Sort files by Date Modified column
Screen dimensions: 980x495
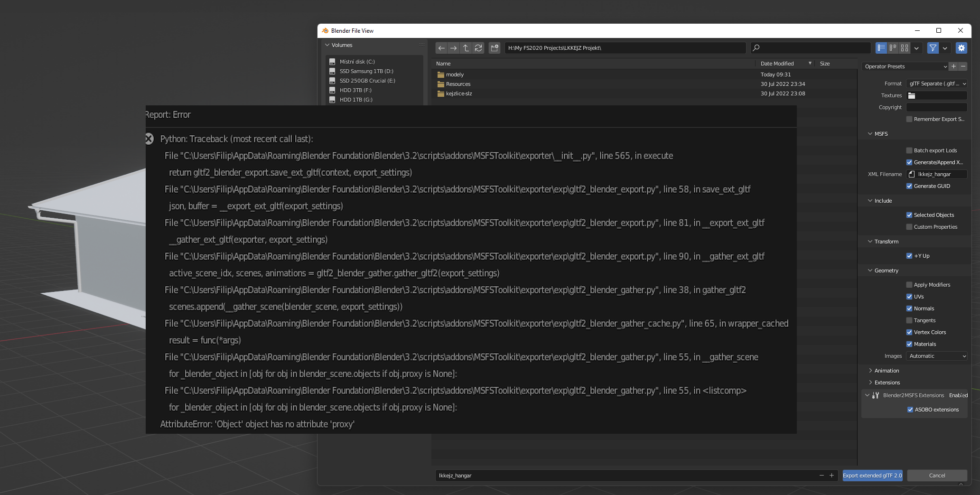[779, 63]
